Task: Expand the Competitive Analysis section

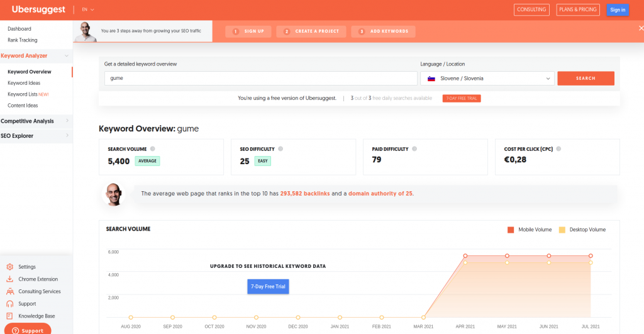Action: [x=36, y=121]
